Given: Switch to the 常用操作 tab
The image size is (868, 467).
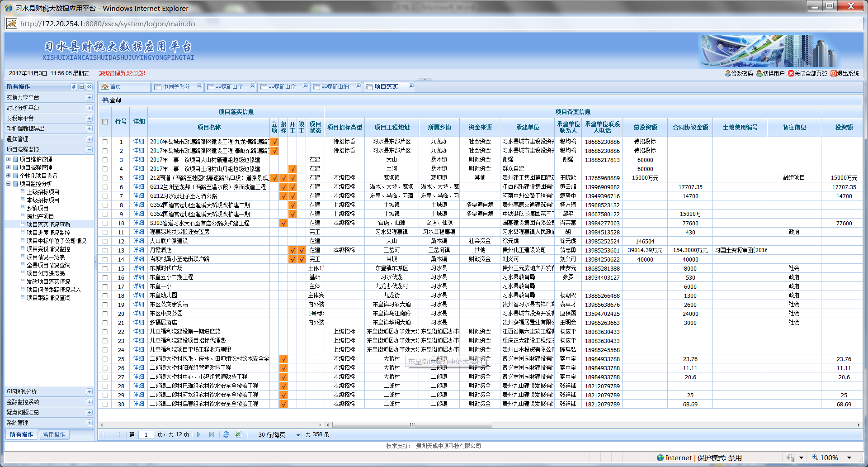Looking at the screenshot, I should click(x=54, y=434).
